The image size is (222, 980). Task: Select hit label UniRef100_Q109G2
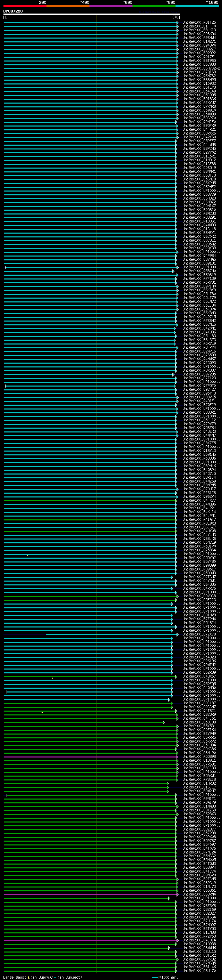[199, 84]
